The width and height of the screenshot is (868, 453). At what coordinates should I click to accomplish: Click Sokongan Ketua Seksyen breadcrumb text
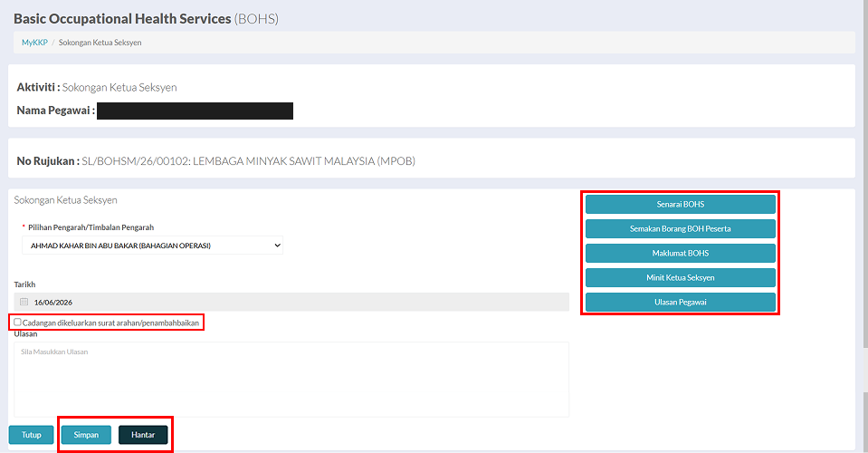click(x=100, y=42)
